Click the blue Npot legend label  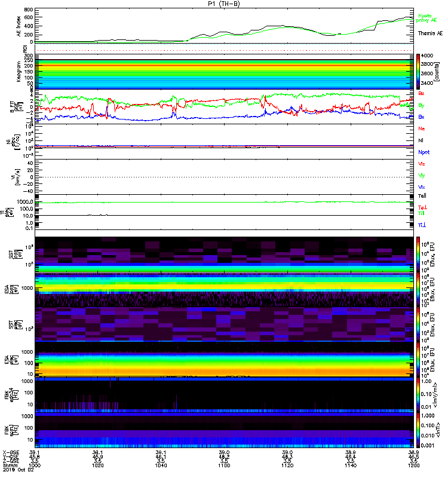tap(424, 152)
